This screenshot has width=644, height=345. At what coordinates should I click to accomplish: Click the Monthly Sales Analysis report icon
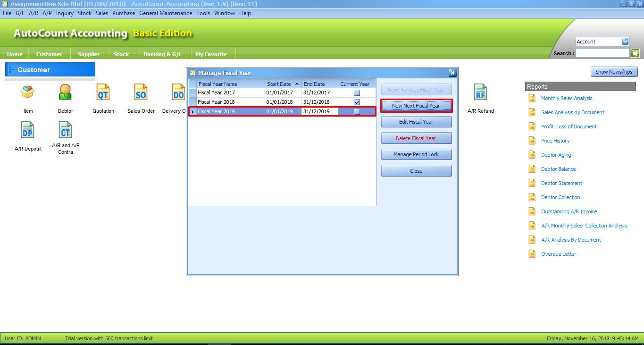(x=532, y=98)
